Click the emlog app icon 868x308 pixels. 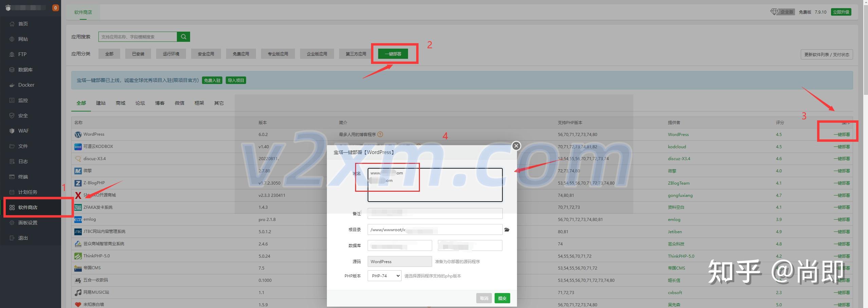78,219
